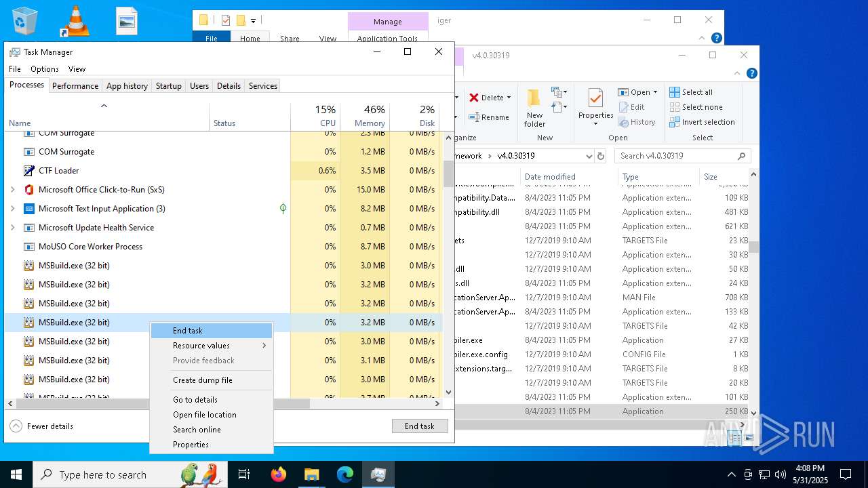The height and width of the screenshot is (488, 868).
Task: Show hidden system tray icons
Action: [x=731, y=474]
